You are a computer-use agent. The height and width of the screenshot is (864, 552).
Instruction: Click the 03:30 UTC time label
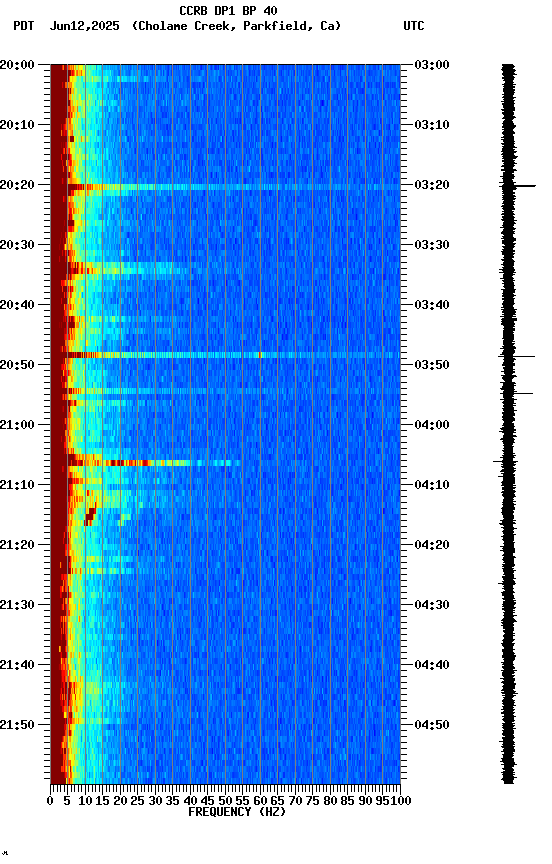click(432, 245)
